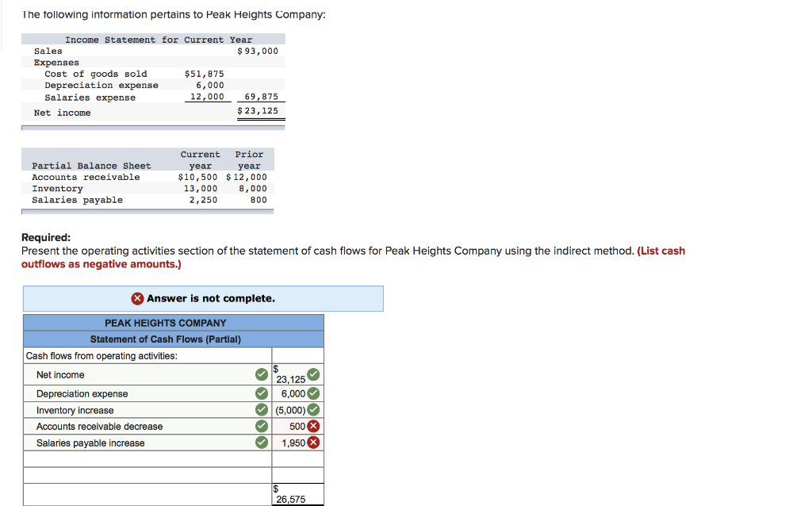Click Accounts receivable prior year $12,000
Viewport: 812px width, 506px height.
pyautogui.click(x=247, y=177)
